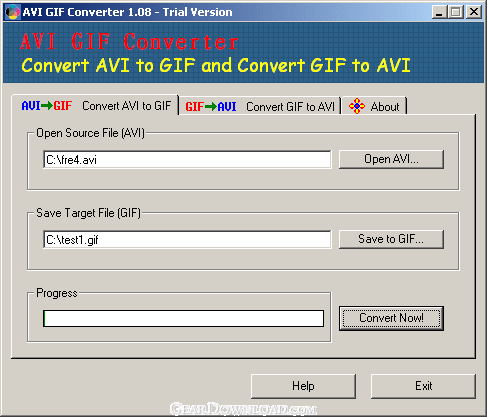Switch to Convert AVI to GIF tab
Viewport: 487px width, 417px height.
pos(95,106)
